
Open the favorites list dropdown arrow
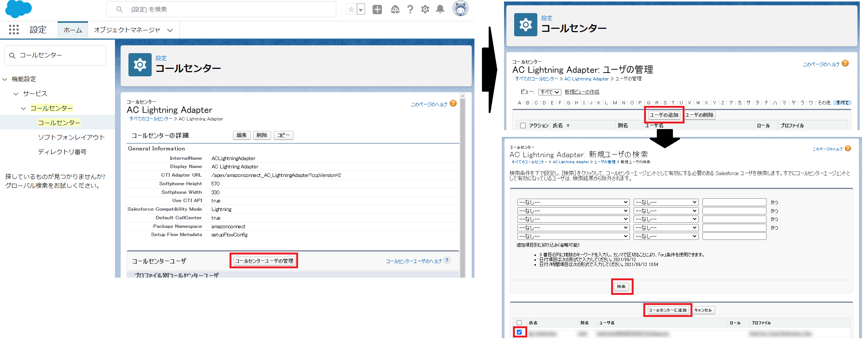click(x=361, y=9)
